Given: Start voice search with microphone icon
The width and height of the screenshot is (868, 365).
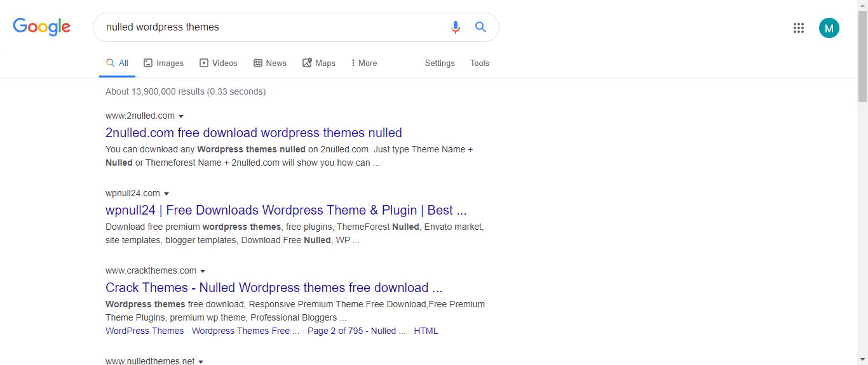Looking at the screenshot, I should pos(455,27).
